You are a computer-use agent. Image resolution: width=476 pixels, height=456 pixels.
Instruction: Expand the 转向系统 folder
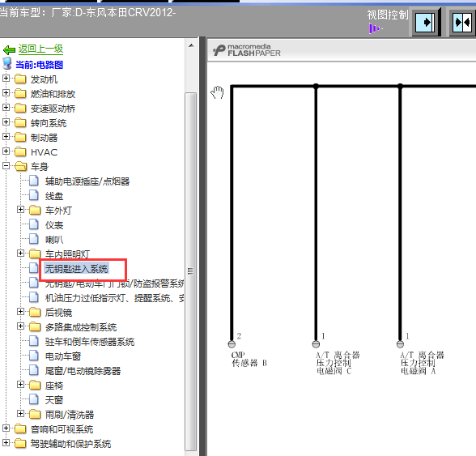(x=6, y=122)
